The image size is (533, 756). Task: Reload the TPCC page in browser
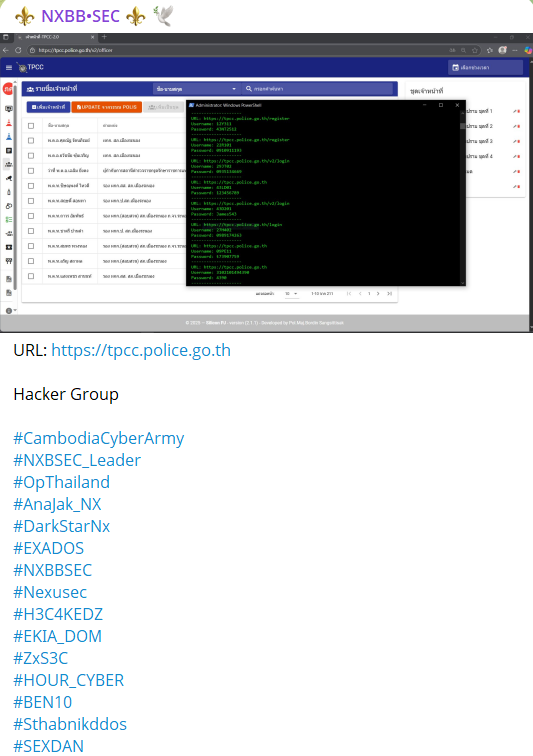coord(18,50)
